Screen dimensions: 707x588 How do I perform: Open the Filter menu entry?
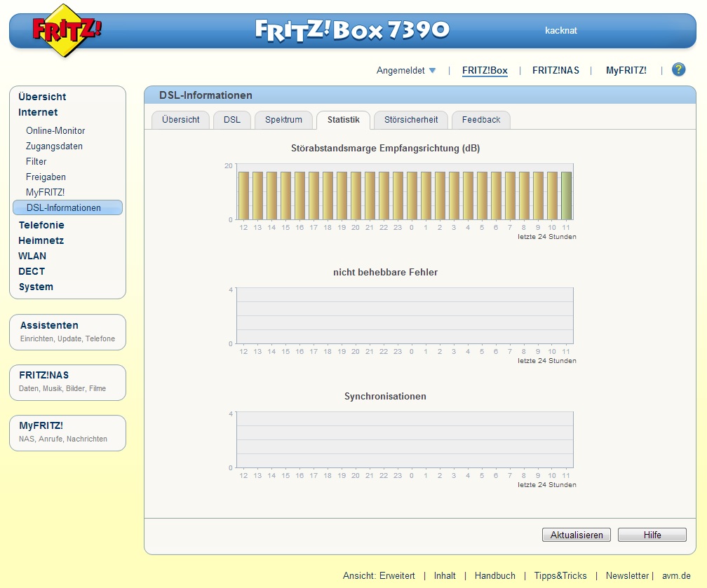coord(36,161)
